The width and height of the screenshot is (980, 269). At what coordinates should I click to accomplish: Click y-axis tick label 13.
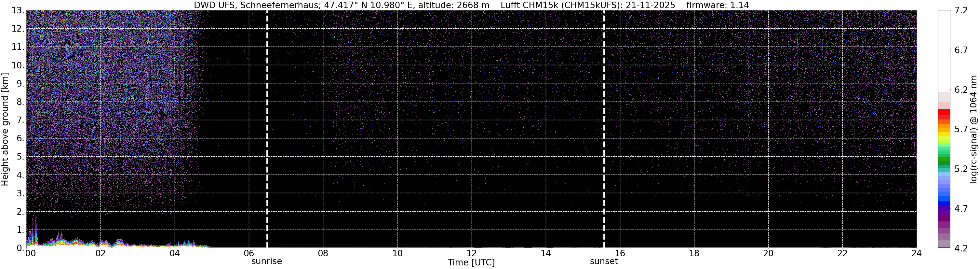18,11
